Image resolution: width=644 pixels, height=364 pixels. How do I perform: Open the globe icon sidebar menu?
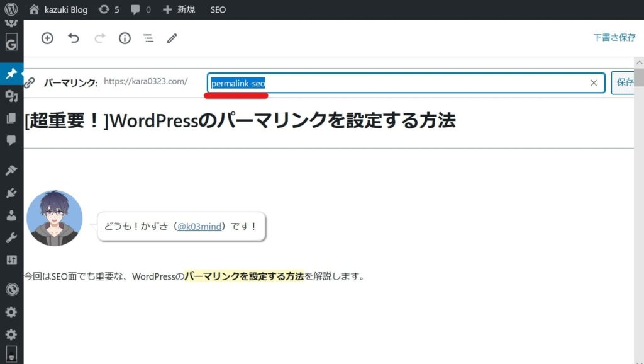coord(12,290)
